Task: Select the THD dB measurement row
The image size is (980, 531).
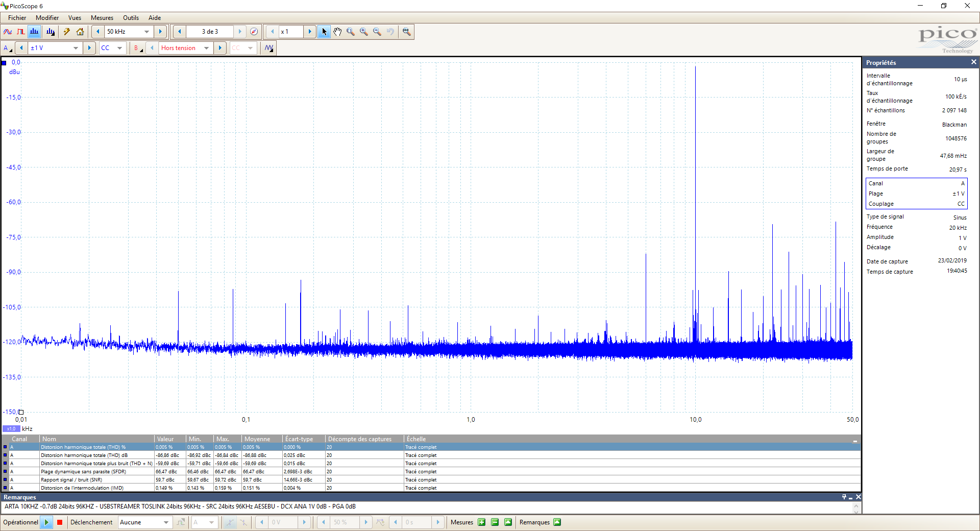Action: 431,455
